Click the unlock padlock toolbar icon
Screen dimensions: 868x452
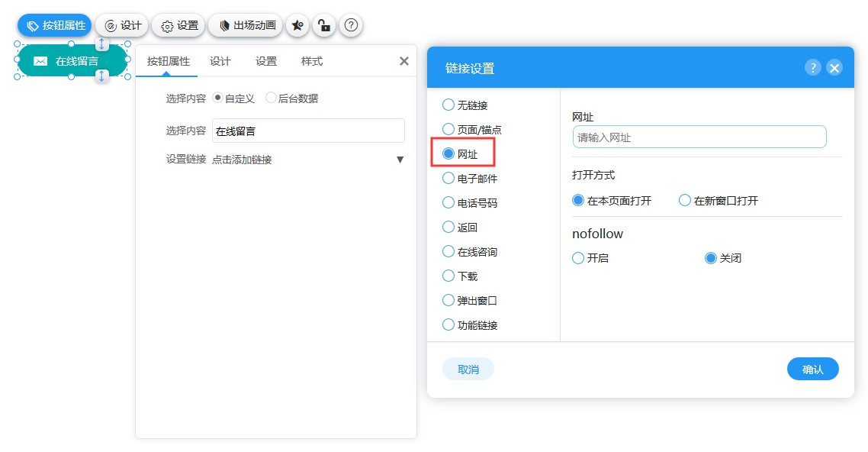click(324, 25)
